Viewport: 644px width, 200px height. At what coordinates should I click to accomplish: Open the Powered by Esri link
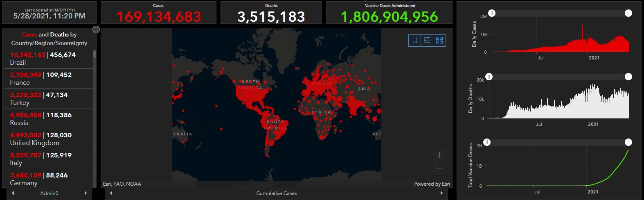[432, 184]
